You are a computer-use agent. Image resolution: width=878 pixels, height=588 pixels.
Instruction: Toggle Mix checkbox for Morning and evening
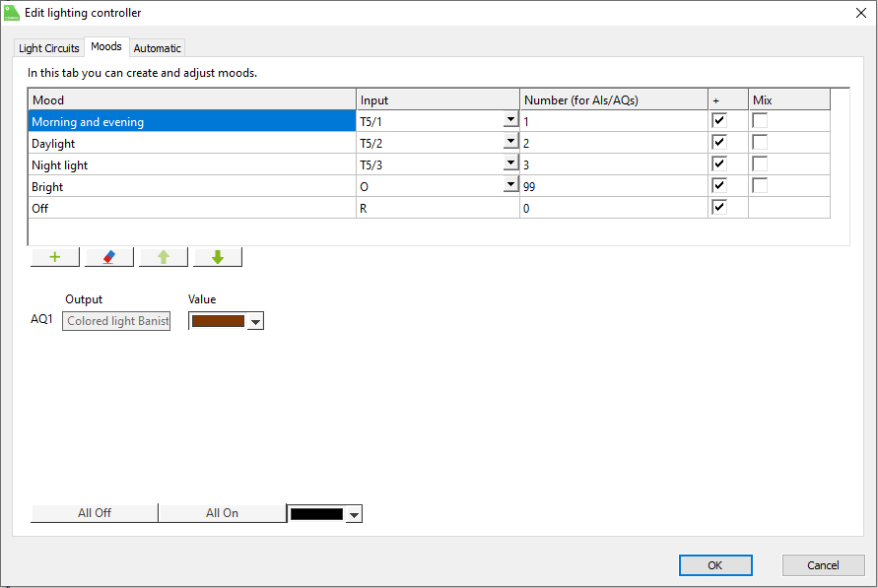click(x=760, y=120)
